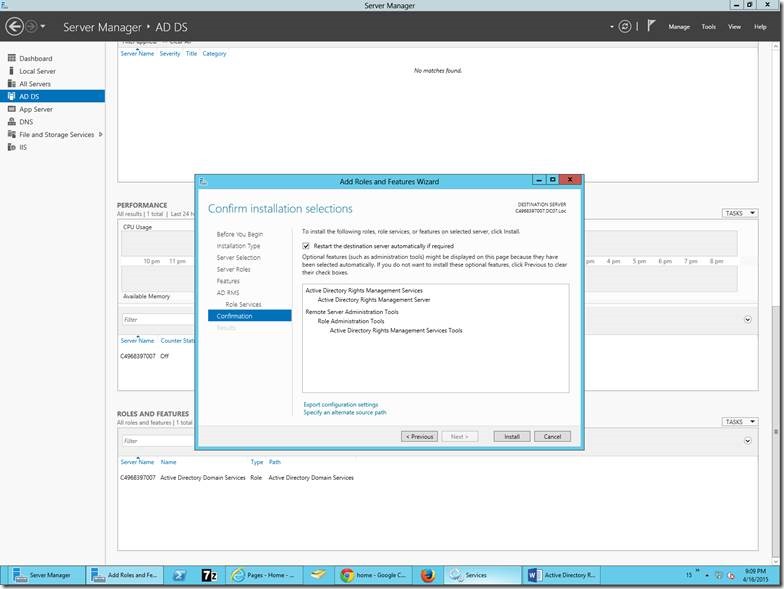784x589 pixels.
Task: Select 'Before You Begin' wizard step
Action: (240, 234)
